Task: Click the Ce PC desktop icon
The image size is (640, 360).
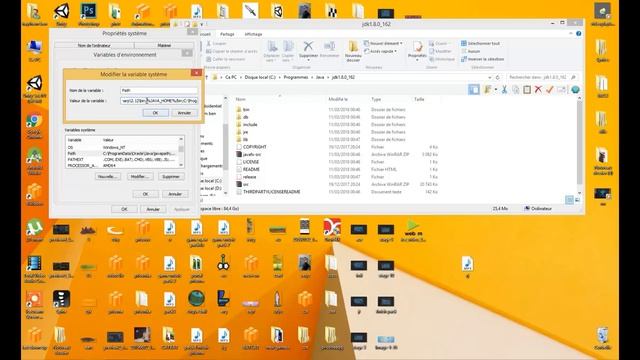Action: [34, 48]
